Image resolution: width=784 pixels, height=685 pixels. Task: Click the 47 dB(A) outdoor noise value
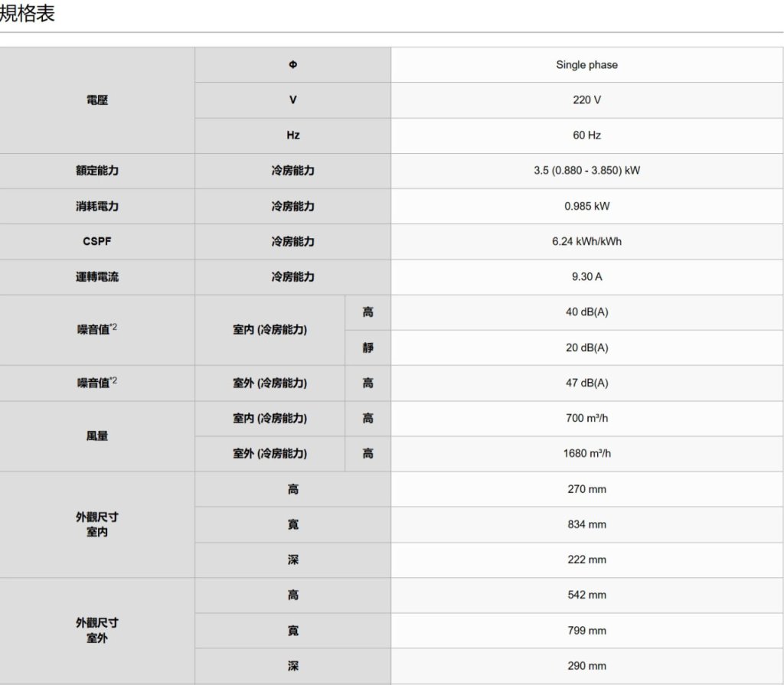click(x=586, y=383)
